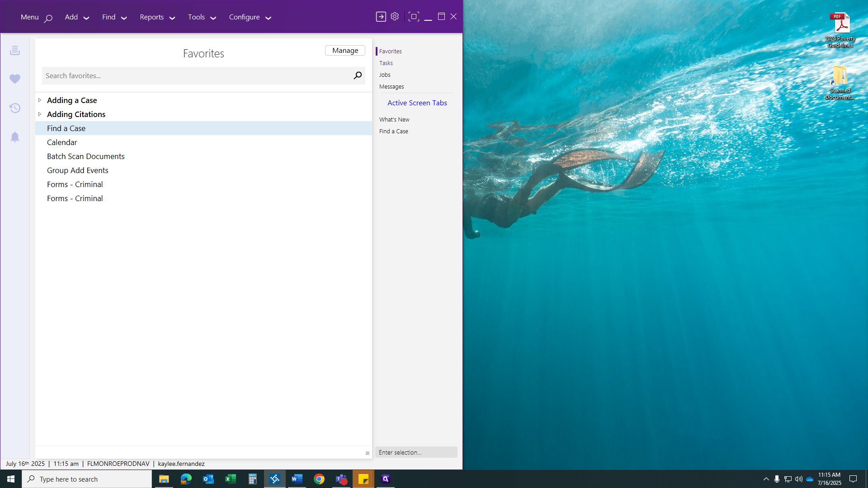
Task: Expand the Adding a Case group
Action: pos(40,100)
